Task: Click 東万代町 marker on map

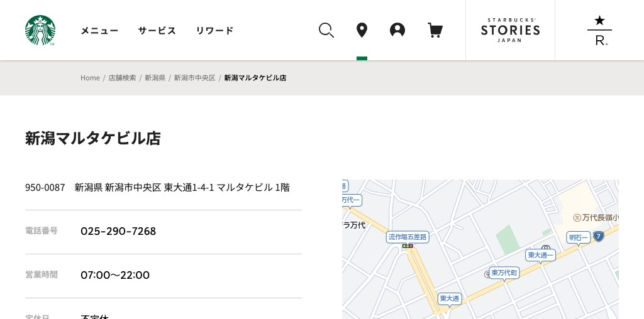Action: pyautogui.click(x=504, y=273)
